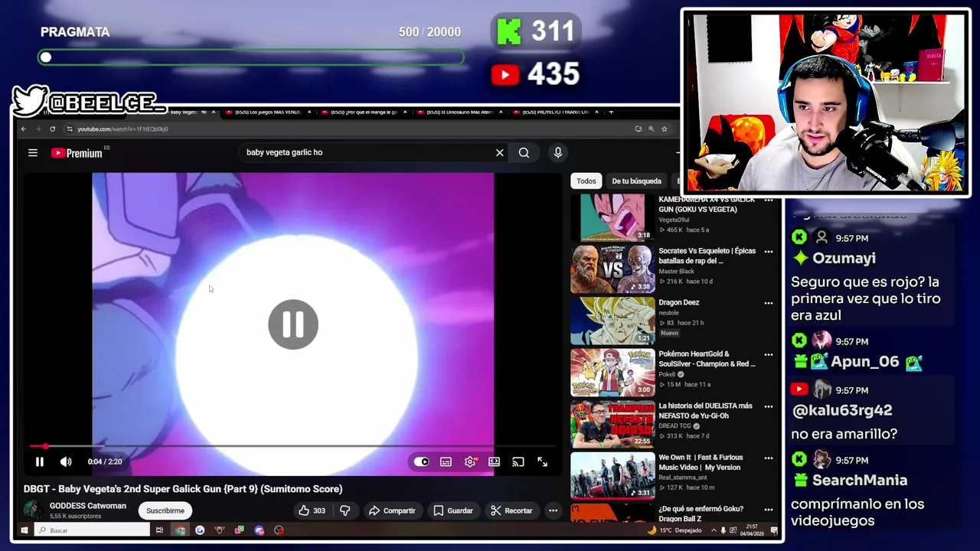Open options menu for Pokémon HeartGold video
Screen dimensions: 980x551
[x=769, y=354]
